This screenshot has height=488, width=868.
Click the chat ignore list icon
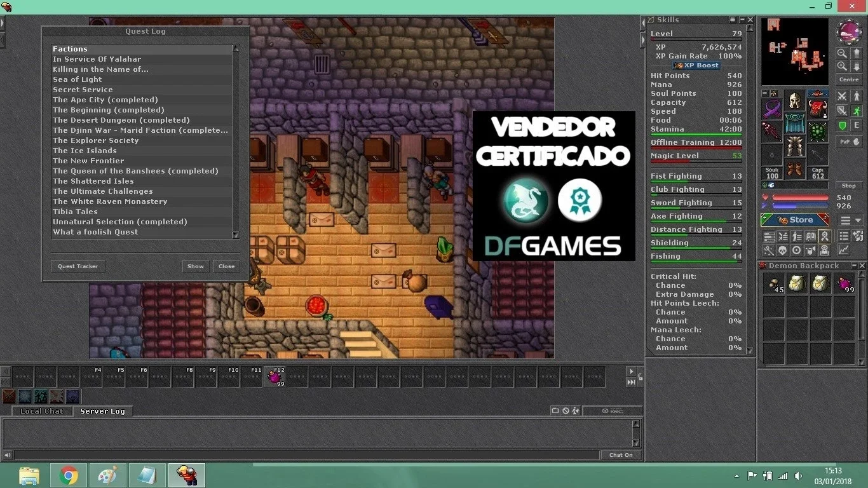tap(566, 410)
